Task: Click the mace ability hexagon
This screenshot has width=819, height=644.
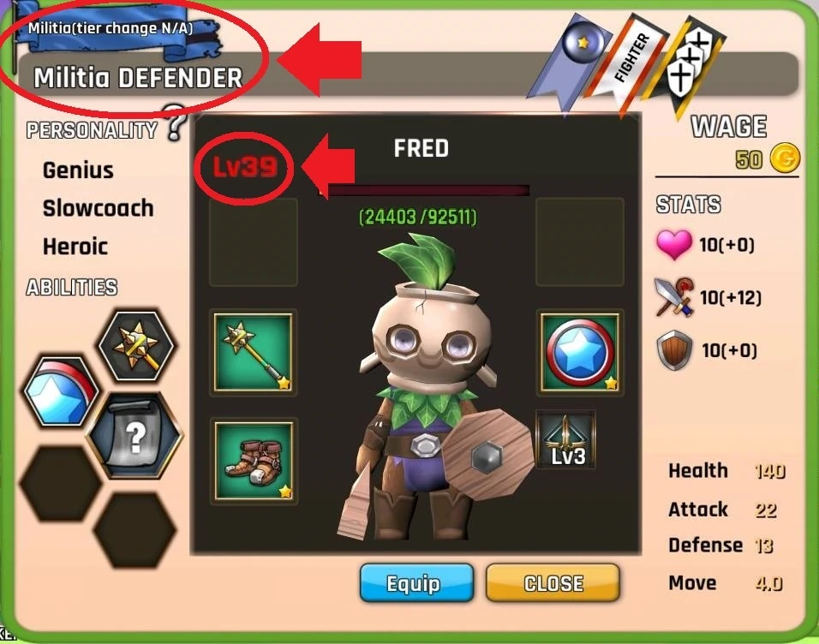Action: pos(138,345)
